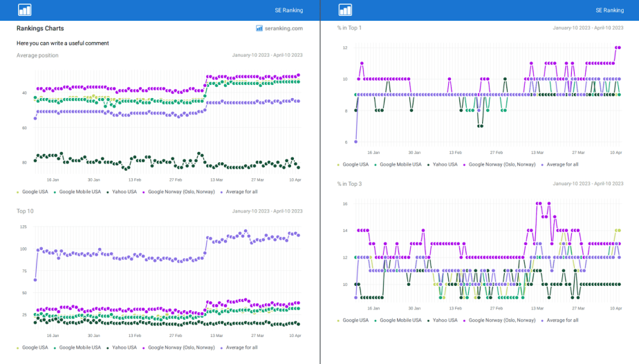Click the 80 y-axis label in Average position chart
This screenshot has height=364, width=639.
click(24, 162)
